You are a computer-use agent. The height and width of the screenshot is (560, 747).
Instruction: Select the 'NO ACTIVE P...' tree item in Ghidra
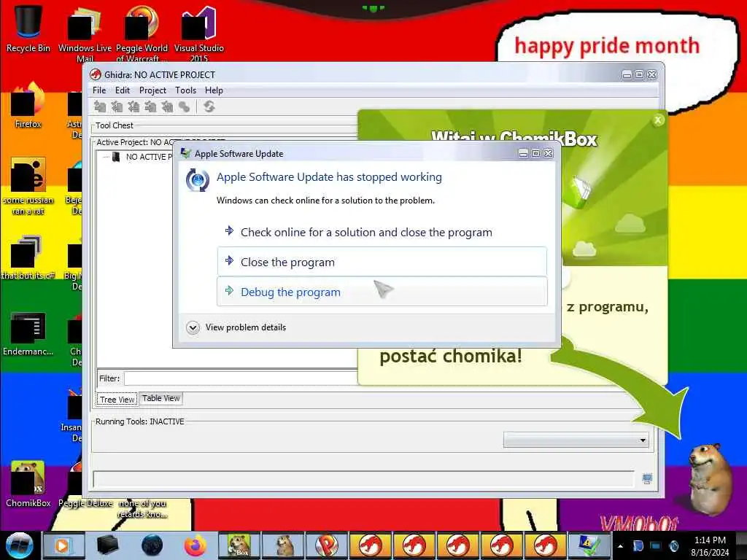coord(149,157)
